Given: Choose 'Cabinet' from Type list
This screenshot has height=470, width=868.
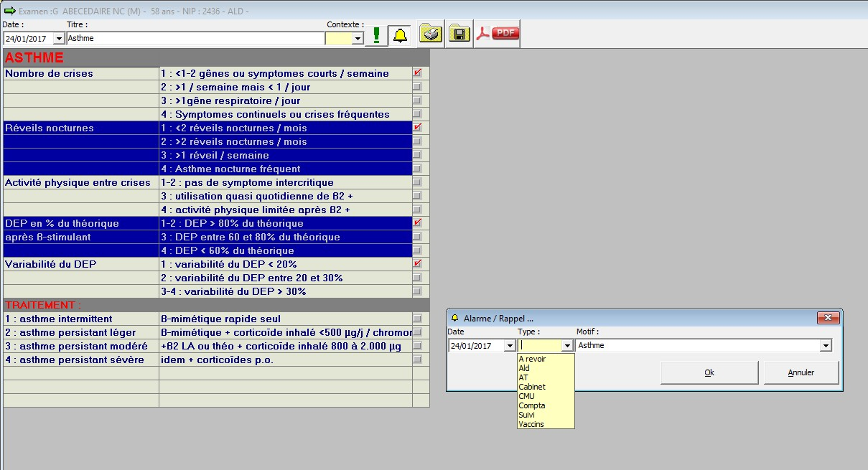Looking at the screenshot, I should coord(546,387).
